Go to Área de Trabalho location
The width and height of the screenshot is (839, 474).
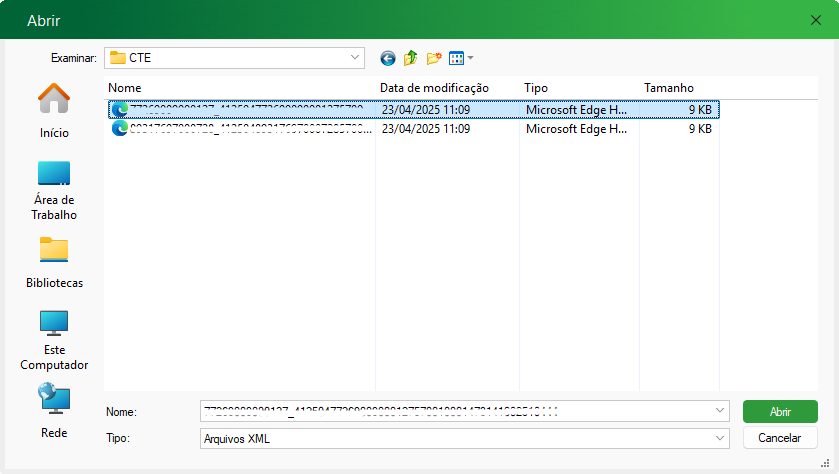(54, 190)
